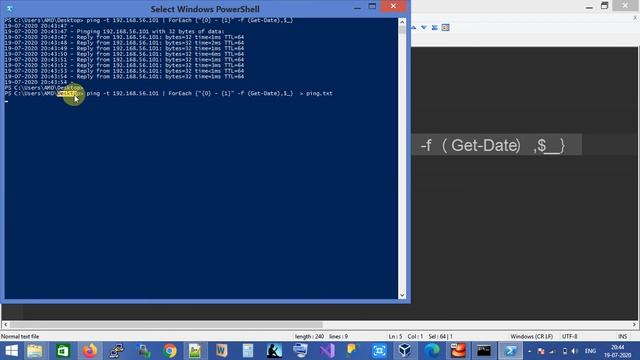Click the 'Pinging 192.168.56.101 with 32 bytes' line

(150, 31)
